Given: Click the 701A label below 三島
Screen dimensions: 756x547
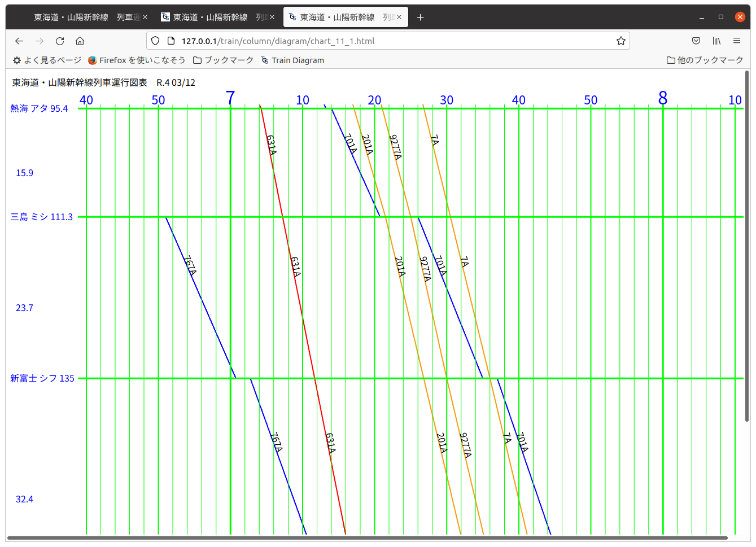Looking at the screenshot, I should [x=440, y=266].
